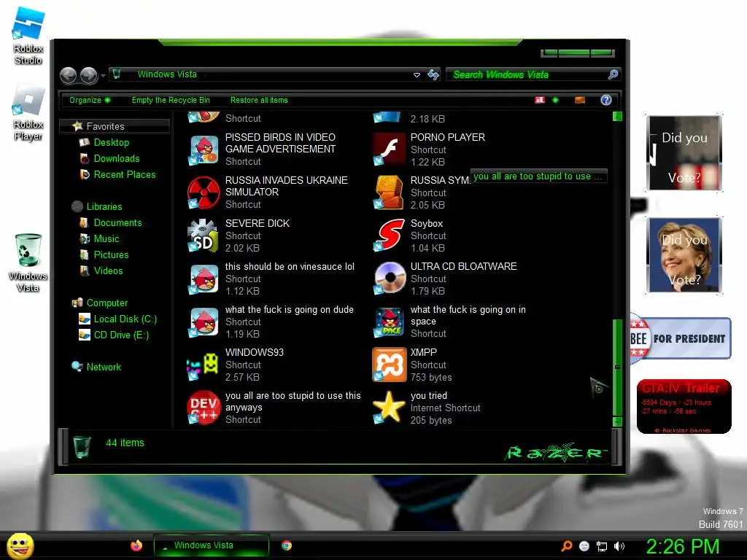Click the Hillary Did you Vote gadget
This screenshot has height=560, width=747.
pyautogui.click(x=684, y=255)
